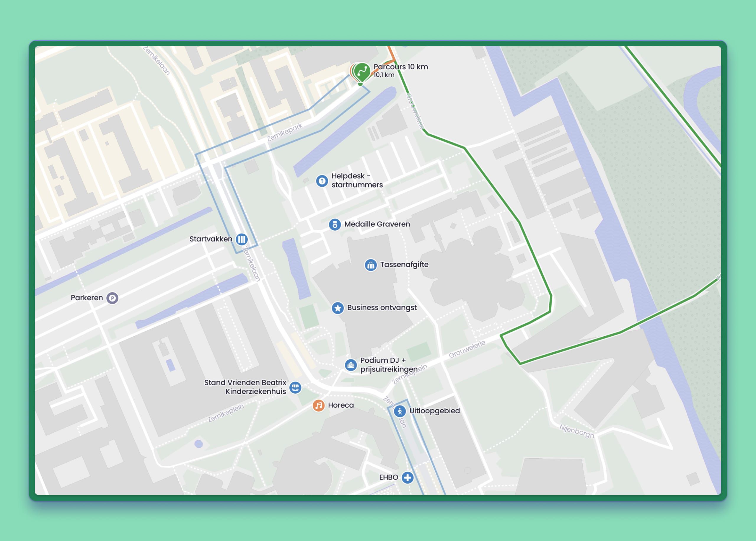Click the green Parcours 10 km route marker
Viewport: 756px width, 541px height.
(x=362, y=71)
